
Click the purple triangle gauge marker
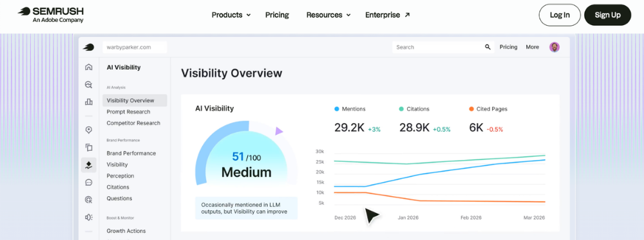[279, 132]
